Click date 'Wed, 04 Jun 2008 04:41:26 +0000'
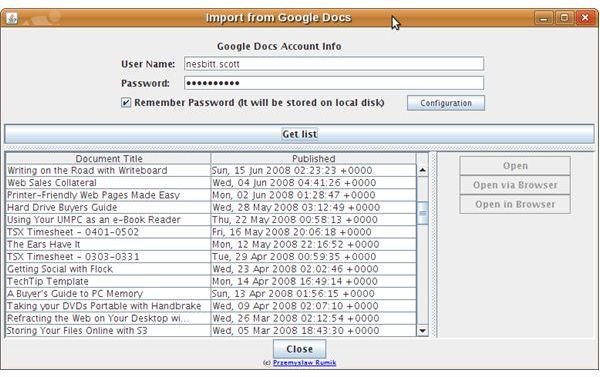Image resolution: width=600 pixels, height=377 pixels. click(313, 183)
